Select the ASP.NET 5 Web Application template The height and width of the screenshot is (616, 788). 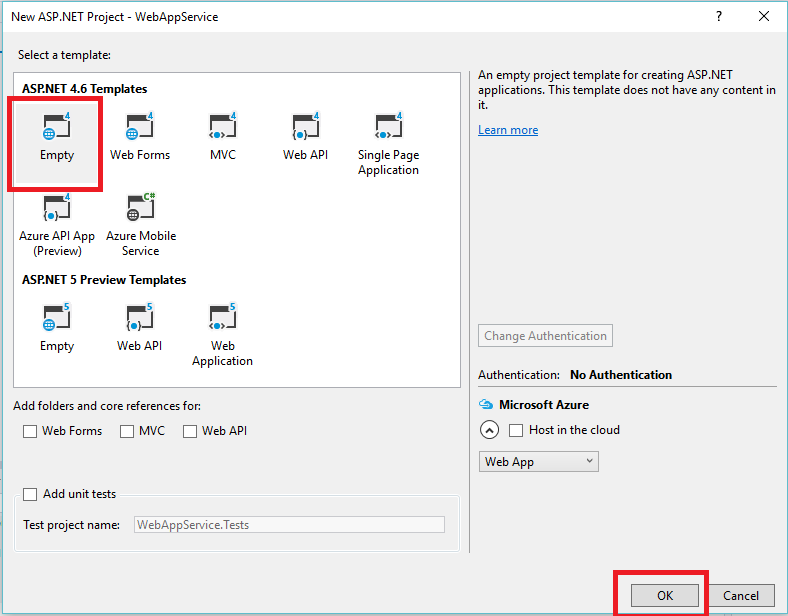coord(222,319)
